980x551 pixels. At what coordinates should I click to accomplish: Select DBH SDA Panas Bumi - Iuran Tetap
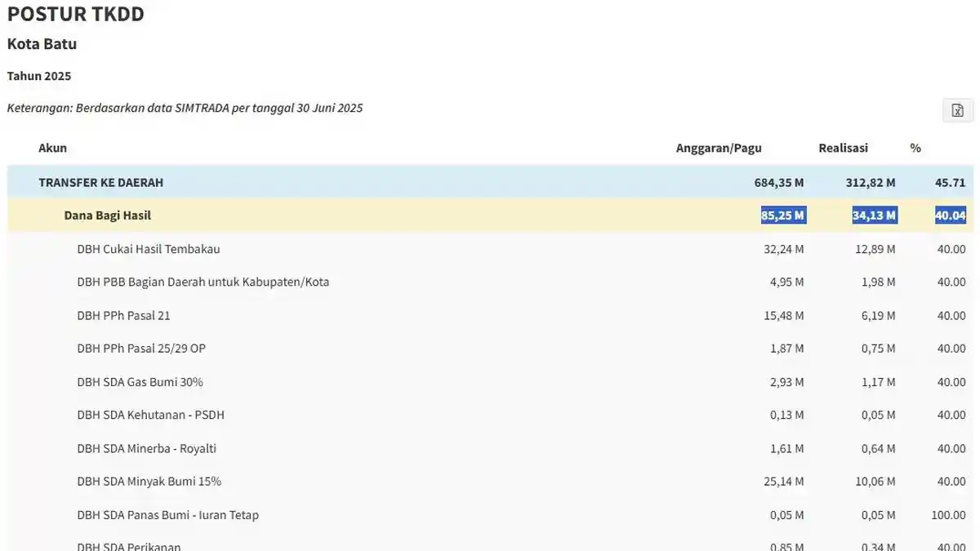[490, 515]
